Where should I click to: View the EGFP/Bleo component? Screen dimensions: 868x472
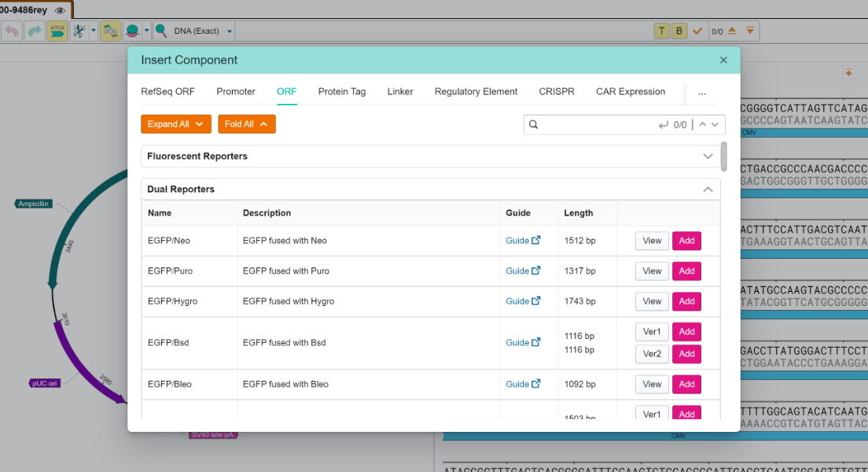click(x=652, y=384)
